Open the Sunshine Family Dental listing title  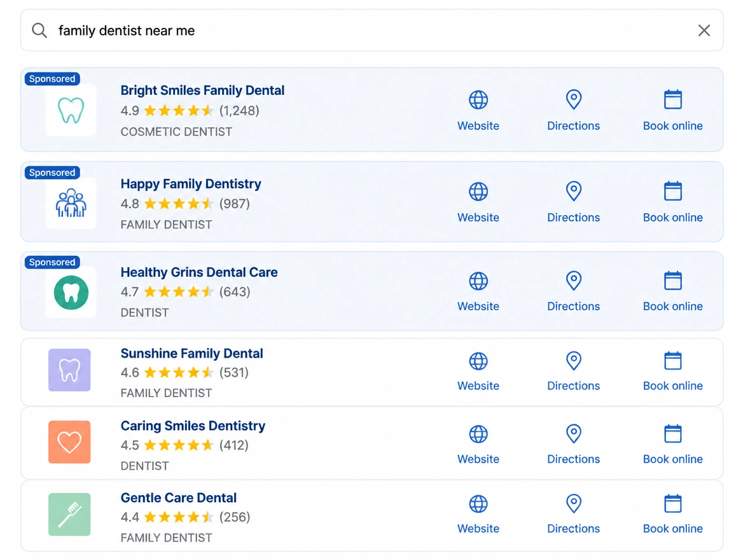pos(191,353)
